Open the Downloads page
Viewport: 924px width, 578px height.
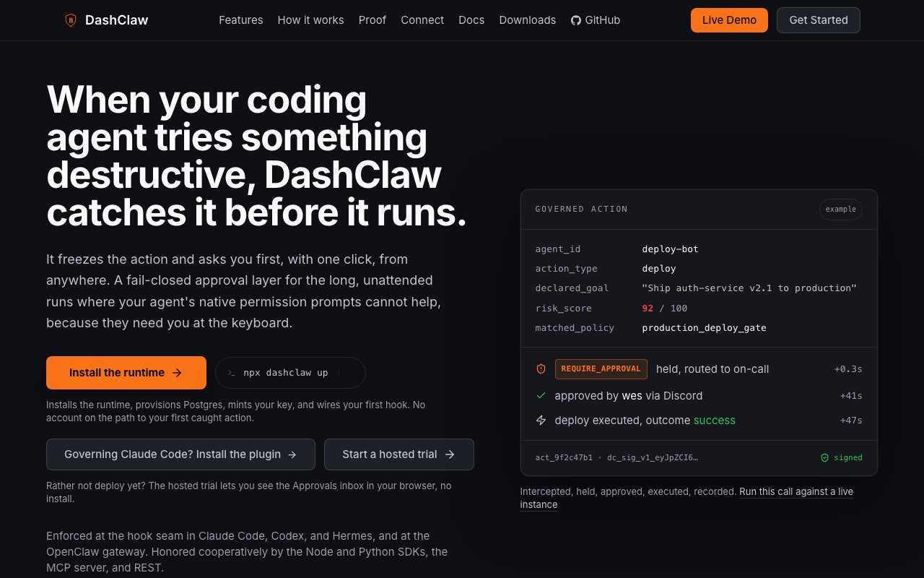coord(528,20)
